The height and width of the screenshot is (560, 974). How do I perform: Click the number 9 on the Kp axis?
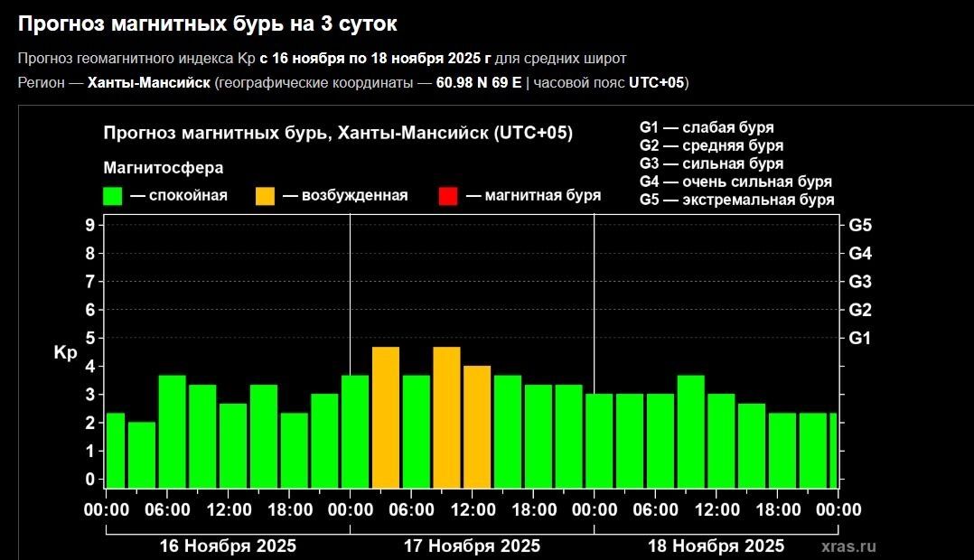(x=89, y=225)
